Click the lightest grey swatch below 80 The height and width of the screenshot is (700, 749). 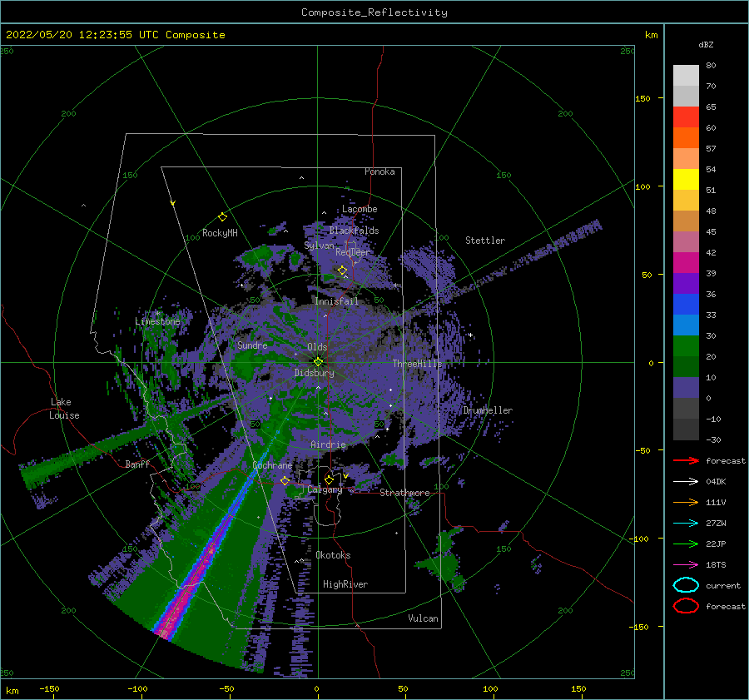pos(686,76)
